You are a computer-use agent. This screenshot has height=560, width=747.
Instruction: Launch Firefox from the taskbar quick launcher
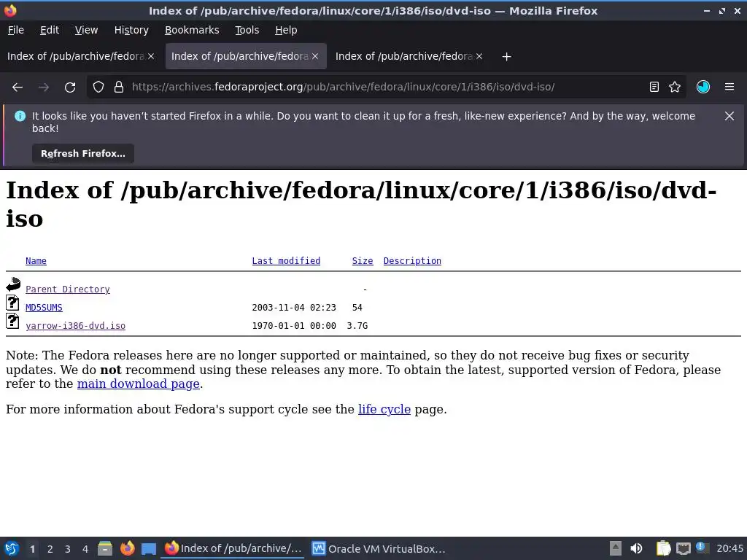point(127,548)
